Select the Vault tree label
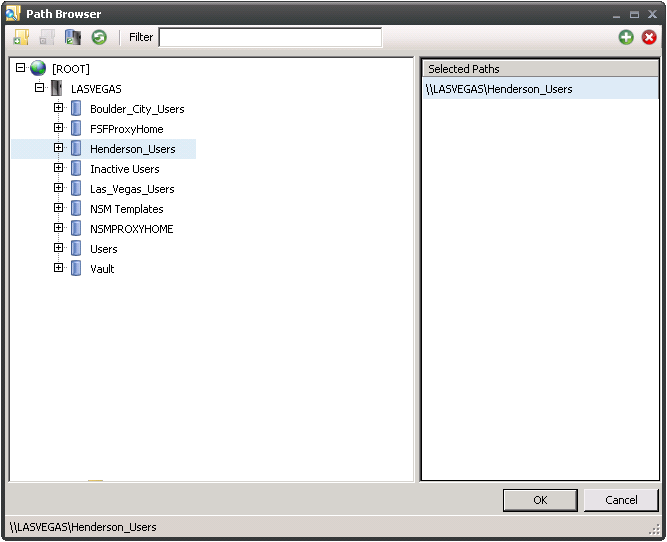667x542 pixels. (102, 269)
